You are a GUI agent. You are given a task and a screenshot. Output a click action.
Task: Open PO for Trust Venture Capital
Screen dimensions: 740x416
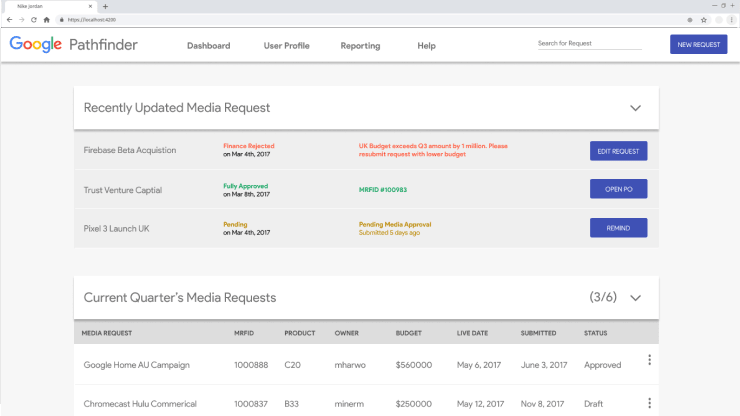pyautogui.click(x=618, y=189)
